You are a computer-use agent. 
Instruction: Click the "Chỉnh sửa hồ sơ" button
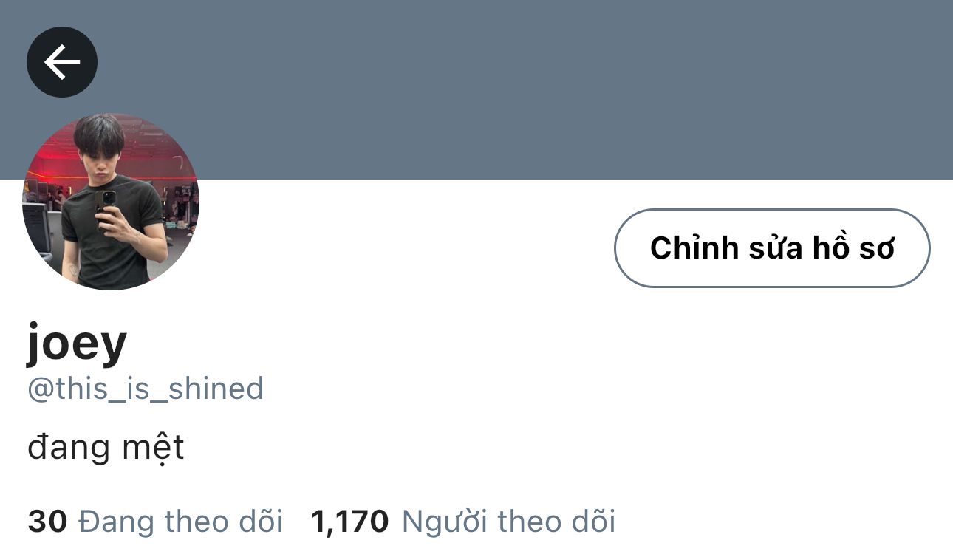click(x=772, y=248)
